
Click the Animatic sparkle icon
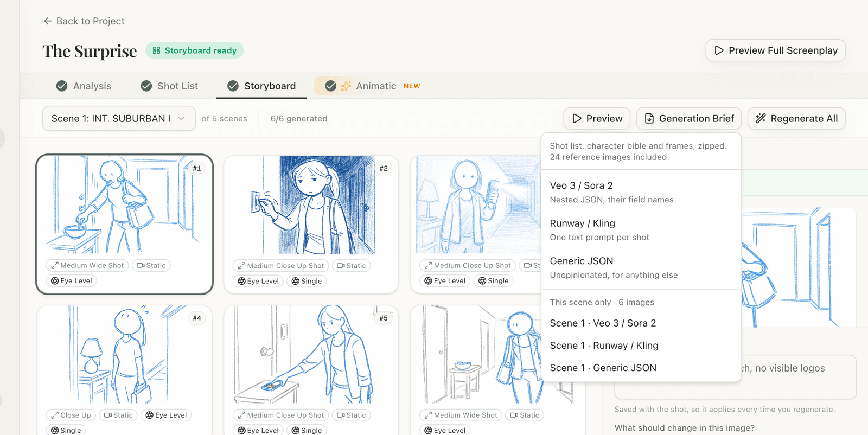[346, 86]
